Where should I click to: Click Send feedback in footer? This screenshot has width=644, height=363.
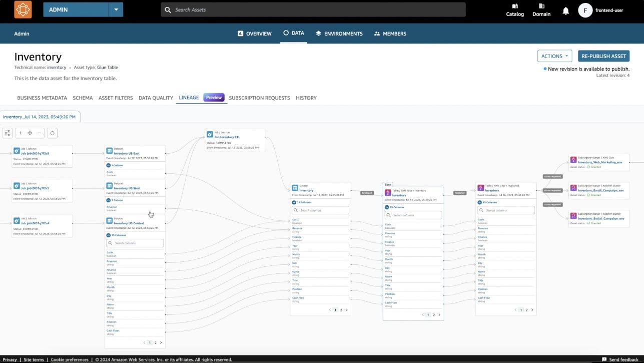pos(620,359)
